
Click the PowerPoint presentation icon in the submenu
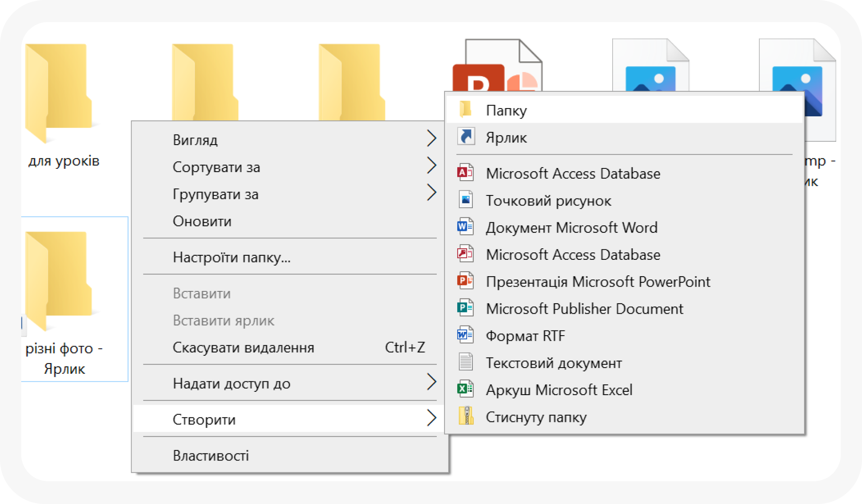coord(465,281)
